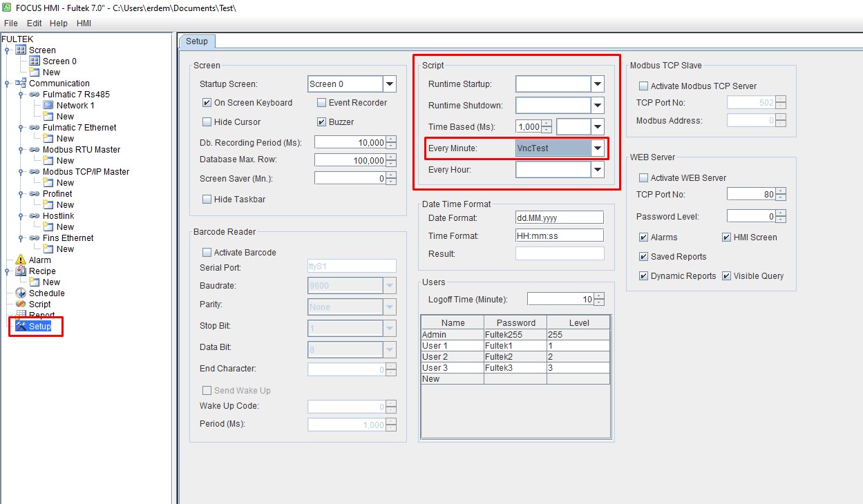Click the Alarm warning icon in tree
The height and width of the screenshot is (504, 863).
tap(21, 260)
